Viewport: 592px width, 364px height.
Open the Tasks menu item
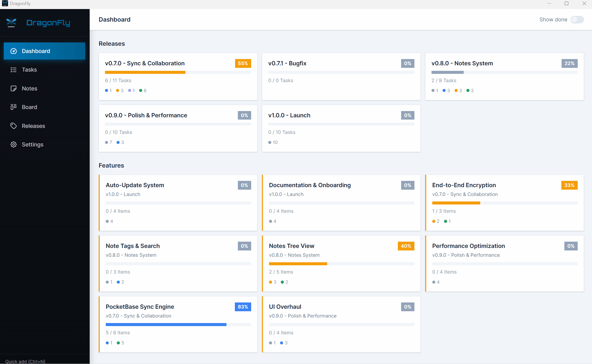[29, 70]
